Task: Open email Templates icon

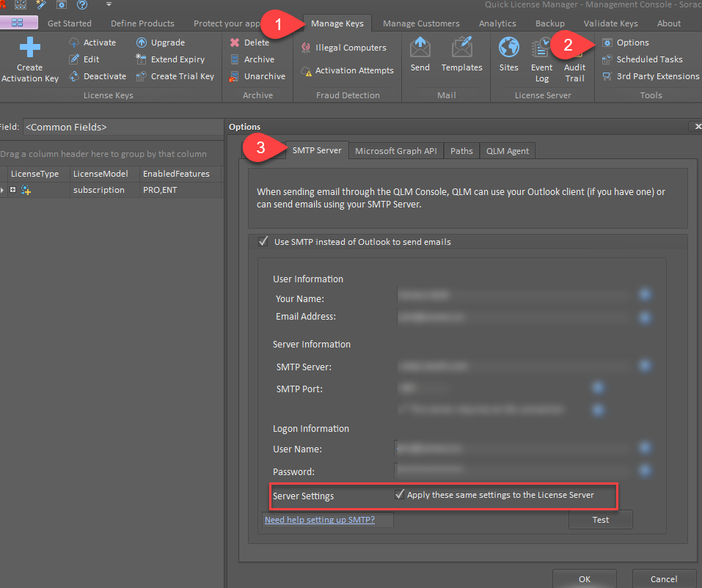Action: [461, 48]
